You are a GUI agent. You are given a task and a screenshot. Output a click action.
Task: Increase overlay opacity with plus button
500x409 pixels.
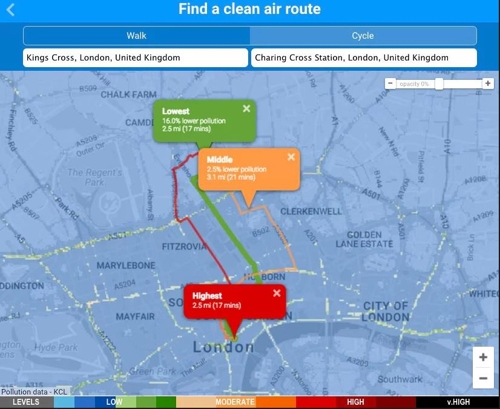488,83
